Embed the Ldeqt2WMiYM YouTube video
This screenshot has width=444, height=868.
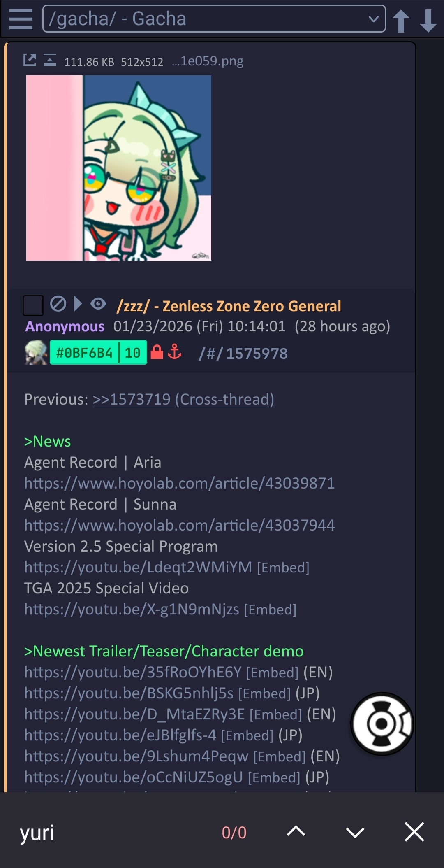click(283, 568)
